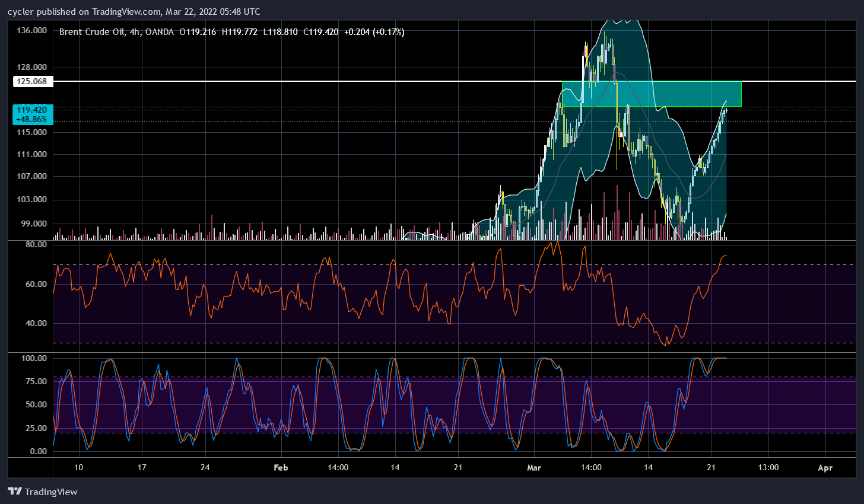The width and height of the screenshot is (864, 504).
Task: Click the +48.86% percentage label
Action: point(31,119)
